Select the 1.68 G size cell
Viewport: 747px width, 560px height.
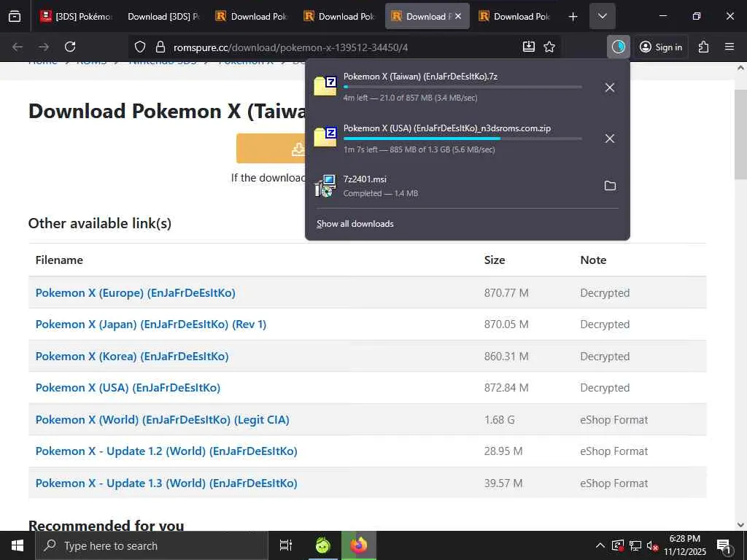pyautogui.click(x=499, y=419)
